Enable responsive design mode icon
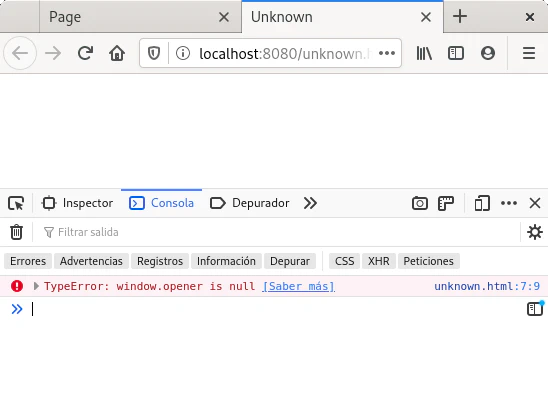548x420 pixels. click(x=482, y=203)
